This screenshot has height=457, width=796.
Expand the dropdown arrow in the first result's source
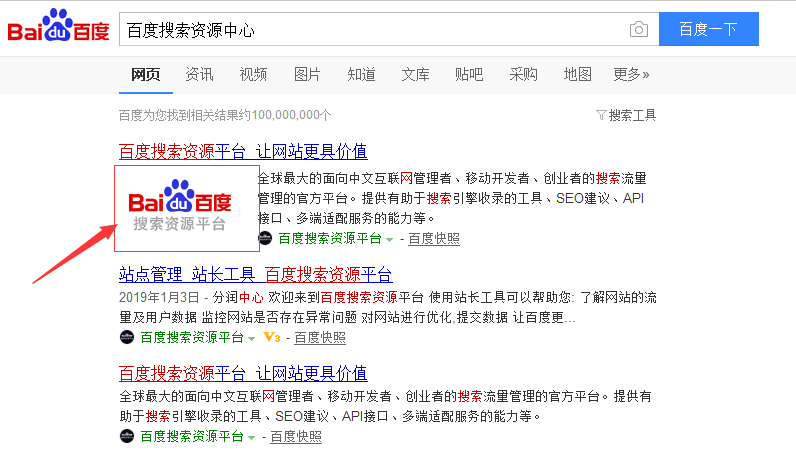pos(390,239)
